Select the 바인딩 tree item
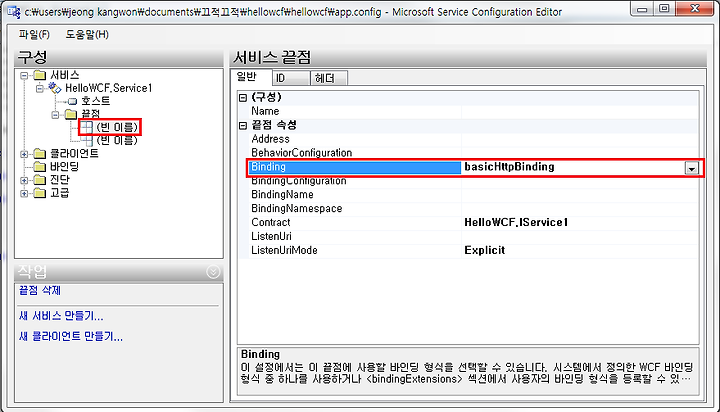Screen dimensions: 720x412 (x=65, y=166)
